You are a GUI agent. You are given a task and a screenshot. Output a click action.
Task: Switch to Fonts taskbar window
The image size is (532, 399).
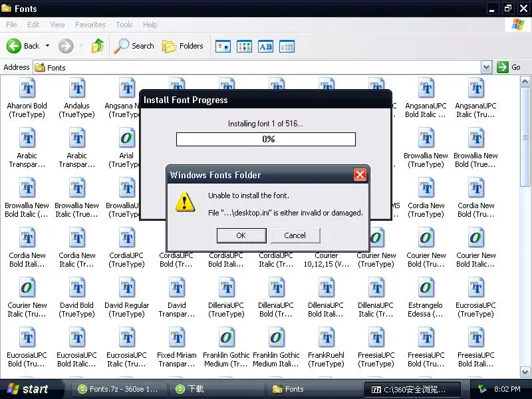pyautogui.click(x=315, y=389)
